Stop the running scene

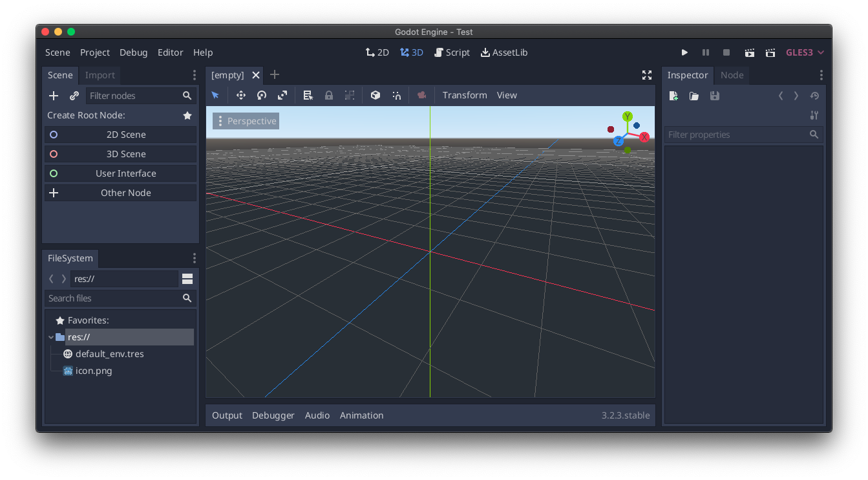click(x=726, y=52)
